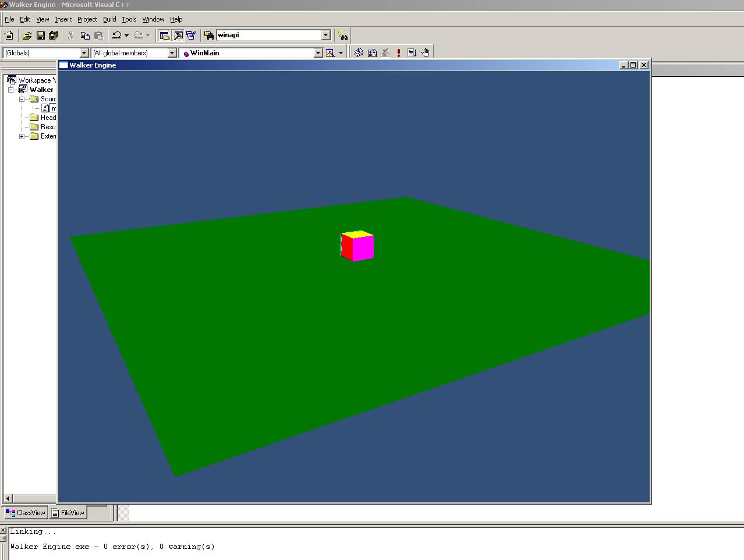
Task: Minimize the Walker Engine window
Action: pos(625,65)
